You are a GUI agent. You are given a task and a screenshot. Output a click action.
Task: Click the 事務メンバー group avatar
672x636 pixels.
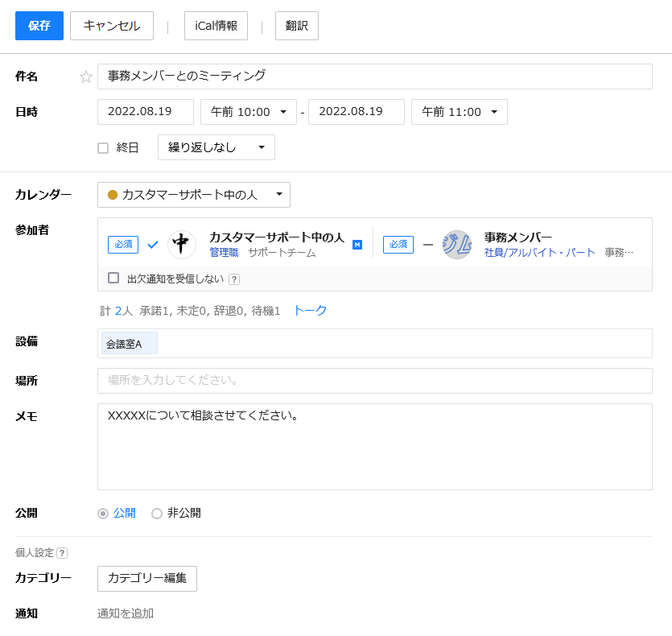pyautogui.click(x=457, y=245)
